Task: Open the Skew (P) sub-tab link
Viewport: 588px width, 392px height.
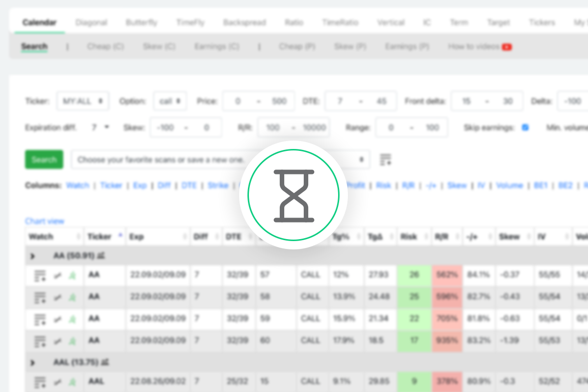Action: pyautogui.click(x=350, y=47)
